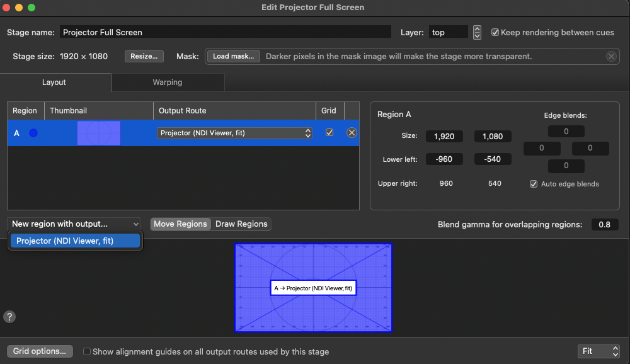The height and width of the screenshot is (364, 630).
Task: Click the stage preview with alignment grid
Action: tap(313, 287)
